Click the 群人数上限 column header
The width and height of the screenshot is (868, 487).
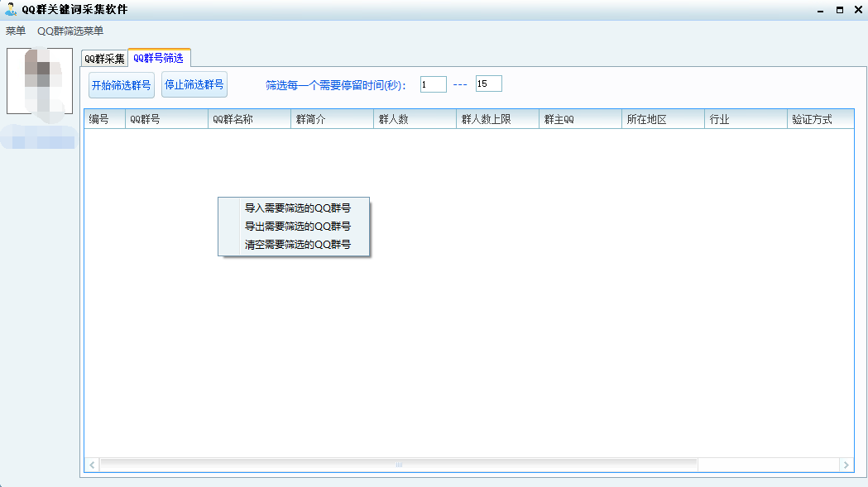click(x=497, y=119)
